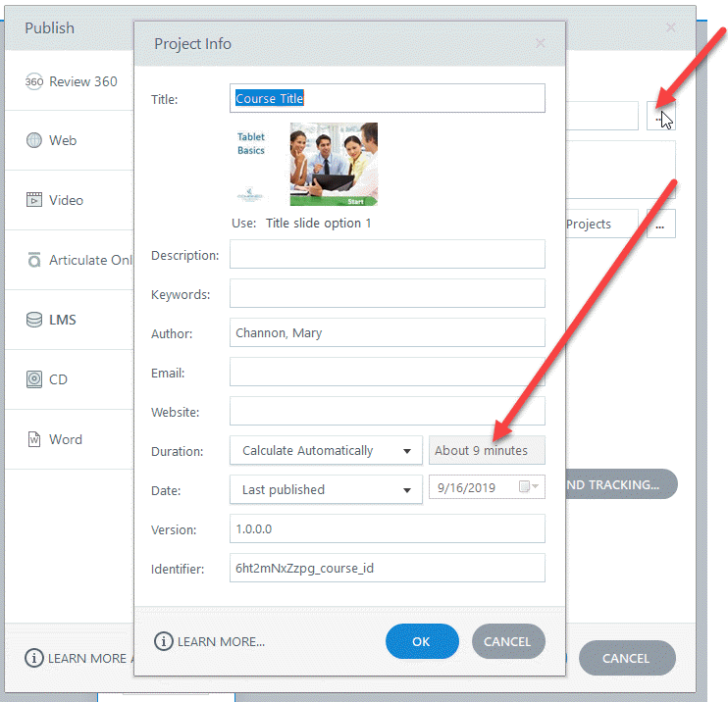Click the Title slide option 1 link
The height and width of the screenshot is (702, 728).
click(319, 224)
